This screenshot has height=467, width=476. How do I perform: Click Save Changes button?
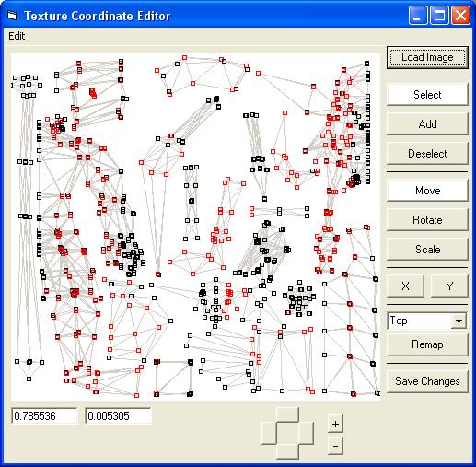point(427,381)
